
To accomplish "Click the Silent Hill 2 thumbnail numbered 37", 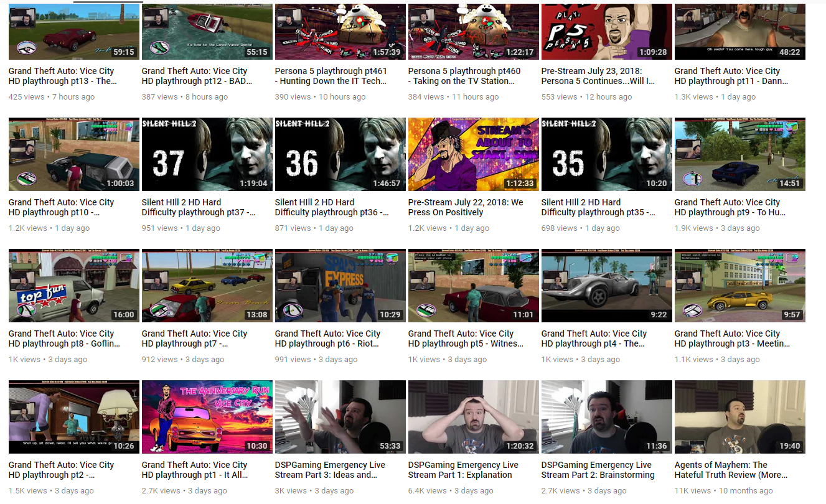I will pos(207,154).
